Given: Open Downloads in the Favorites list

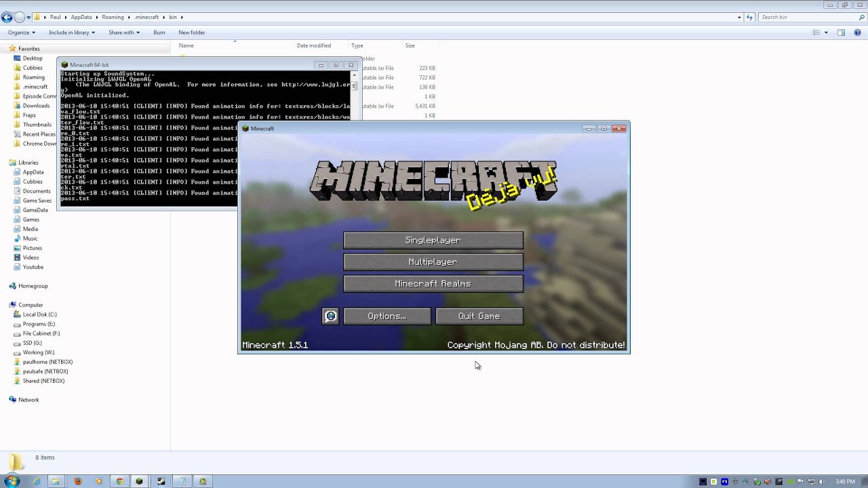Looking at the screenshot, I should [36, 106].
